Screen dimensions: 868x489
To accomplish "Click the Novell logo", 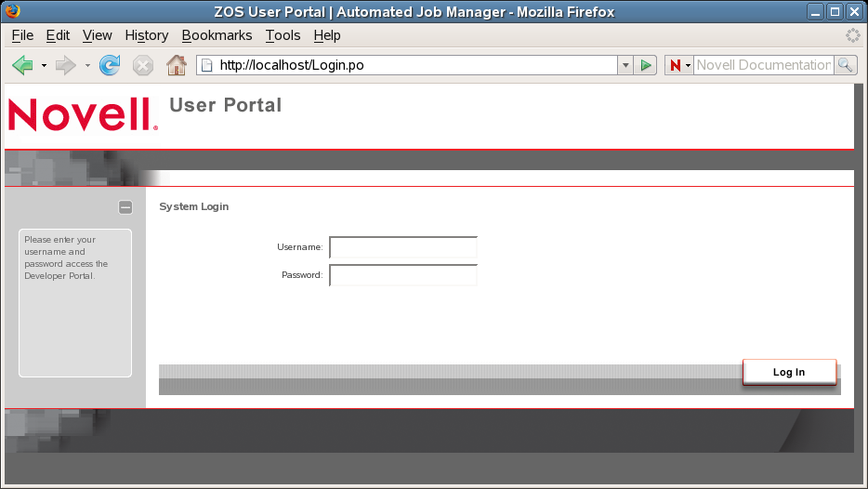I will (83, 114).
